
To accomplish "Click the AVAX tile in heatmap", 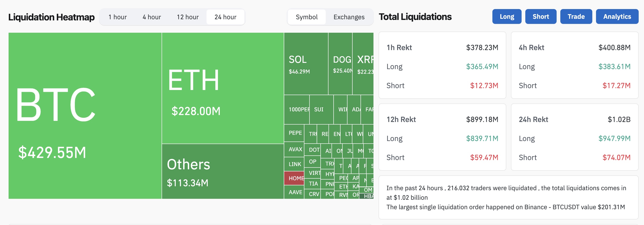I will pos(294,149).
